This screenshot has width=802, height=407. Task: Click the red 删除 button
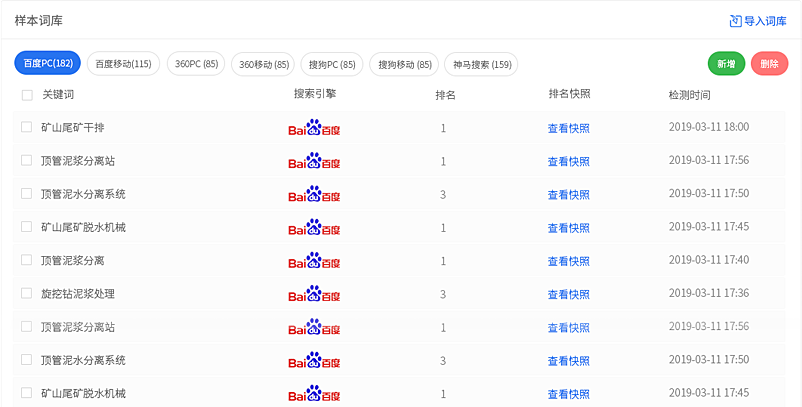tap(769, 64)
